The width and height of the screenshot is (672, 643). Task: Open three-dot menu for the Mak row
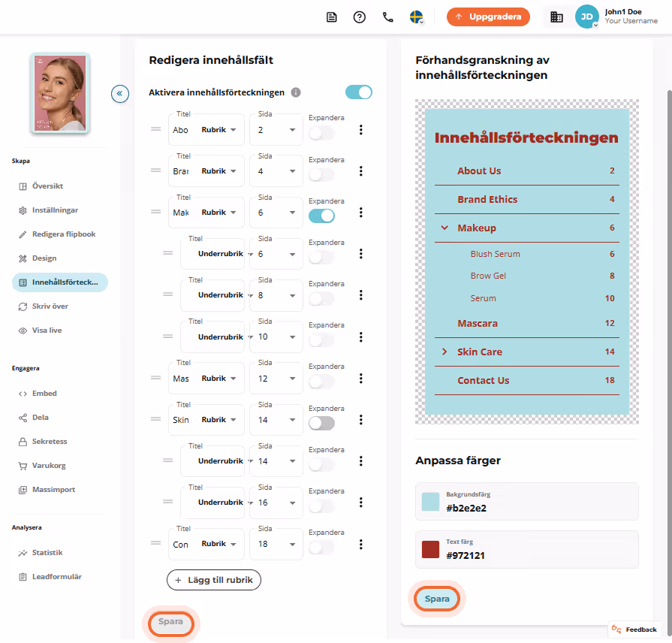(x=361, y=212)
